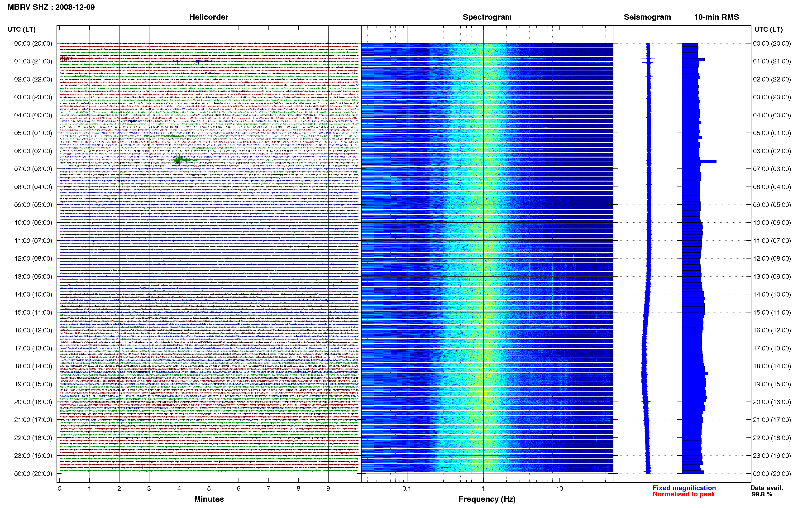Click the 'Data avail.' label
Screen dimensions: 812x508
click(766, 488)
